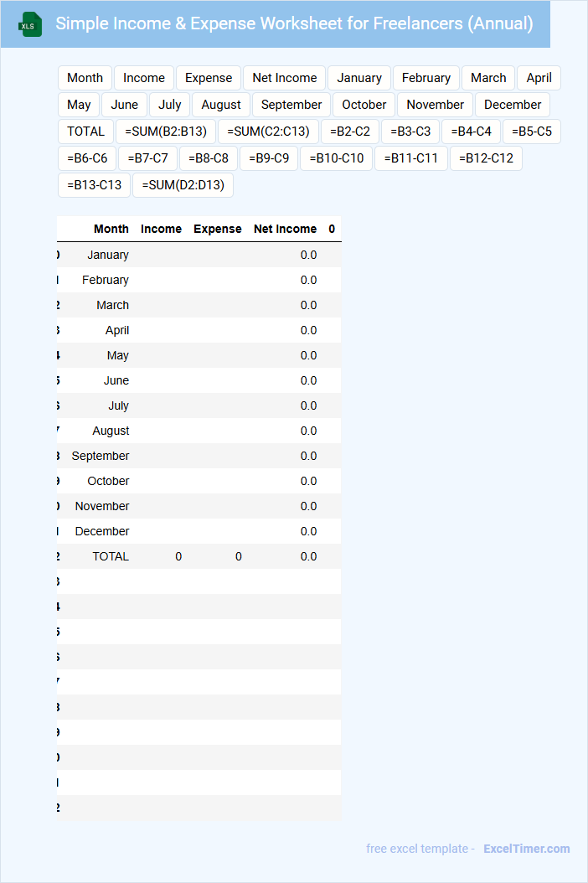
Task: Select the January cell in the table
Action: [108, 256]
